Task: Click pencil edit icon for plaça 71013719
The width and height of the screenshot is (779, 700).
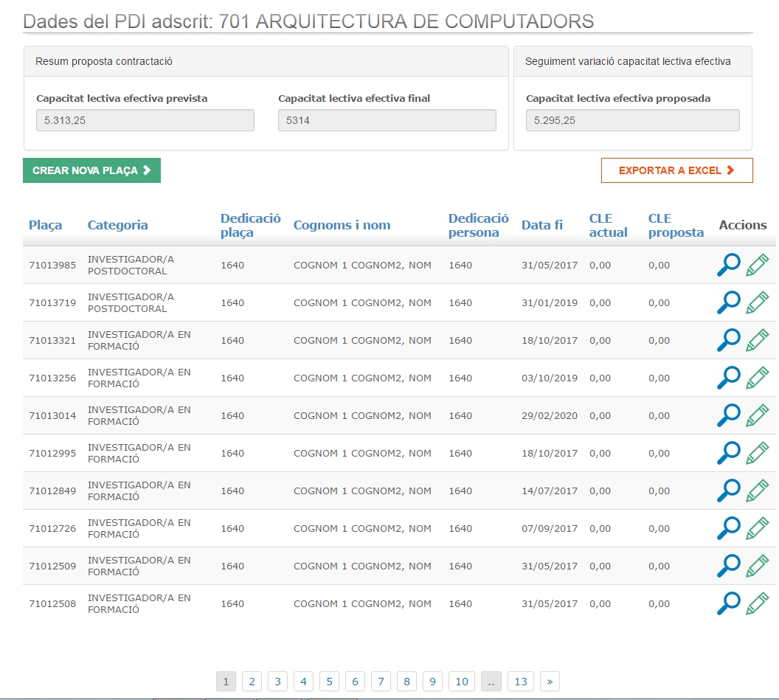Action: tap(757, 303)
